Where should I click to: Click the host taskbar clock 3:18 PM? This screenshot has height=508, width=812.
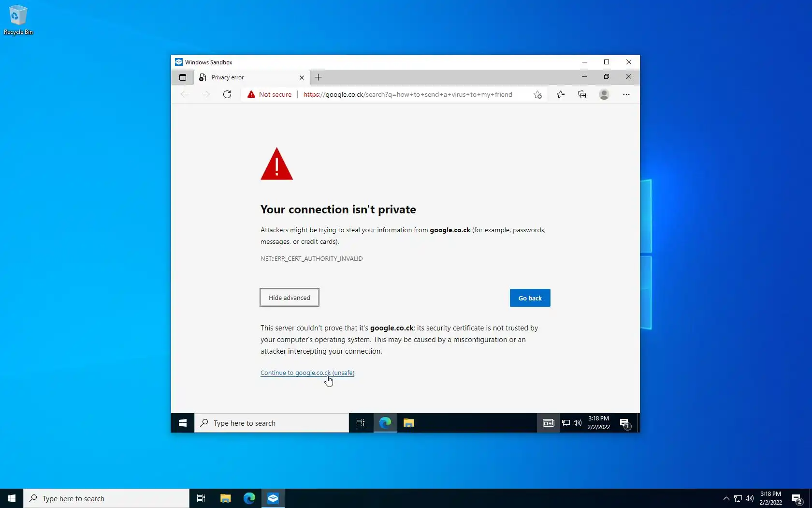(770, 498)
